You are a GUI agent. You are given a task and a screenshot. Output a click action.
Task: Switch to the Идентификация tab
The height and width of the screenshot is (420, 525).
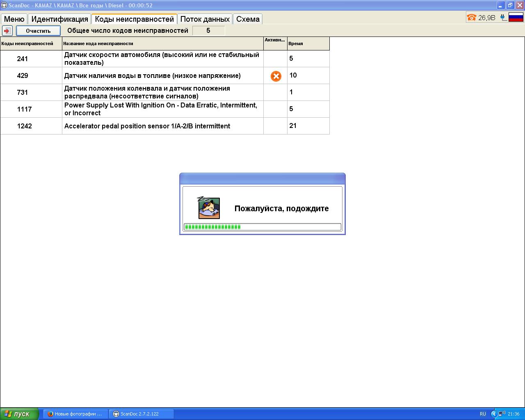[60, 19]
